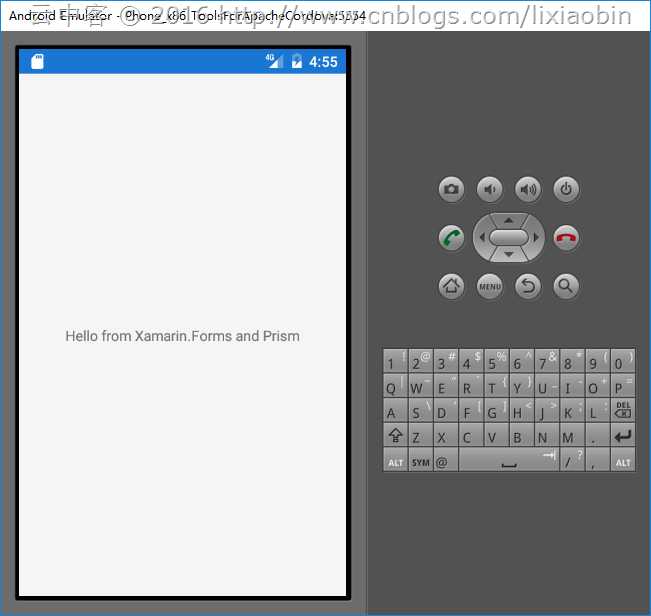The width and height of the screenshot is (651, 616).
Task: Click the 2 @ number key
Action: pos(421,361)
